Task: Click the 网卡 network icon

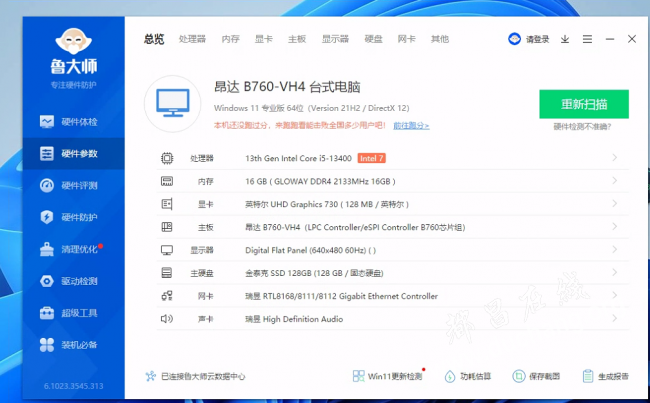Action: pos(167,296)
